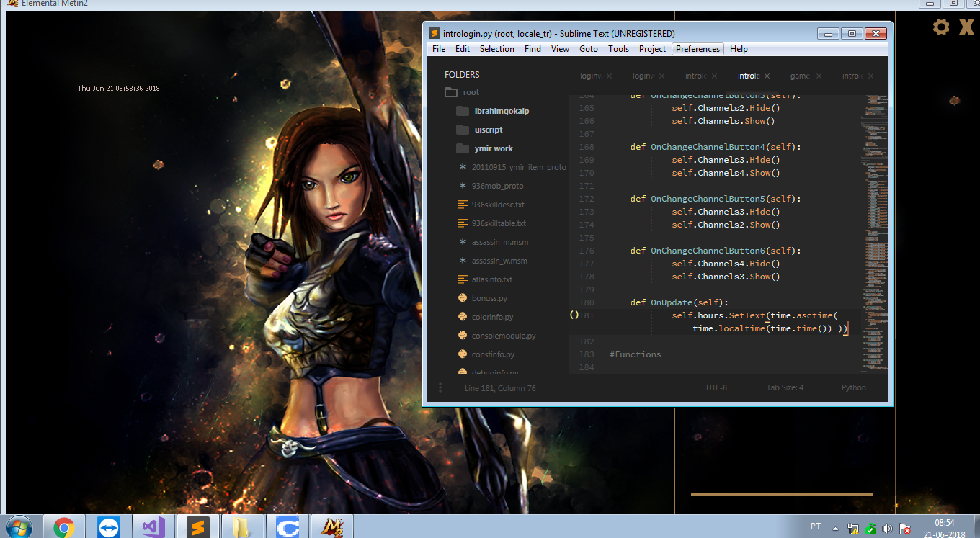The image size is (980, 538).
Task: Click the ymir work folder icon
Action: click(x=463, y=148)
